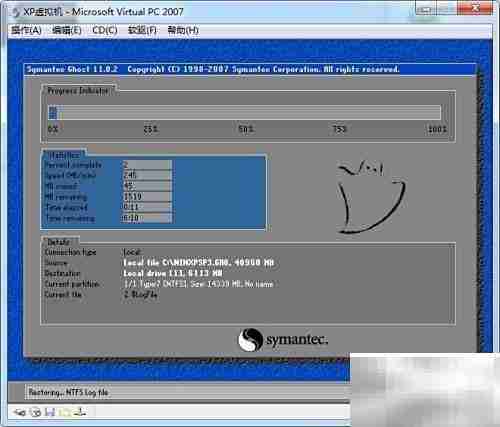The height and width of the screenshot is (427, 500).
Task: Click the Details group label
Action: click(59, 242)
